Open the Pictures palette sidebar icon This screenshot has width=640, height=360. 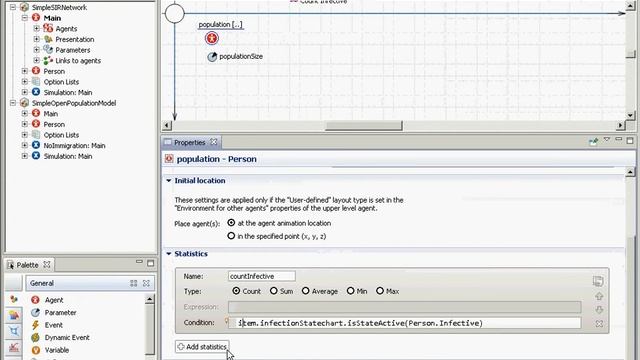(x=14, y=315)
